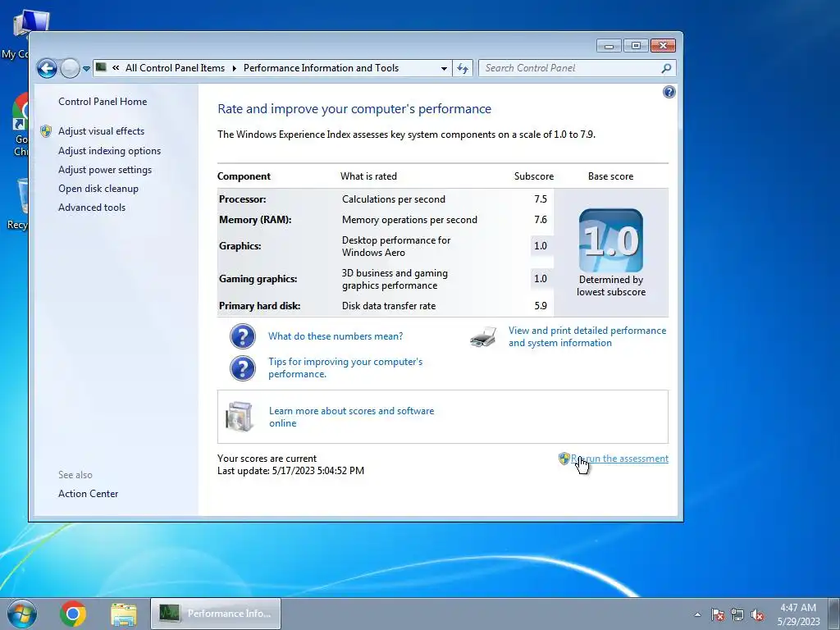This screenshot has height=630, width=840.
Task: Open Adjust power settings
Action: (105, 169)
